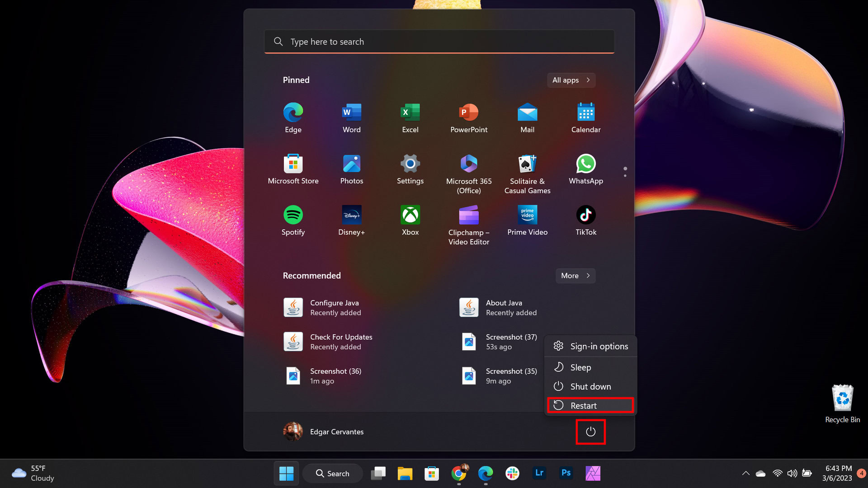Click the power button
The width and height of the screenshot is (868, 488).
point(590,432)
